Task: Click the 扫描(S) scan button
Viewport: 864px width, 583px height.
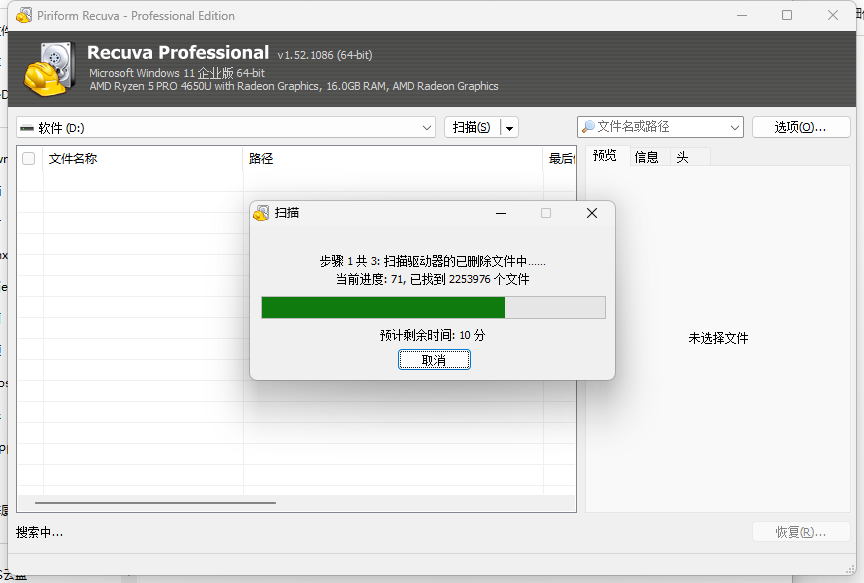Action: [x=472, y=128]
